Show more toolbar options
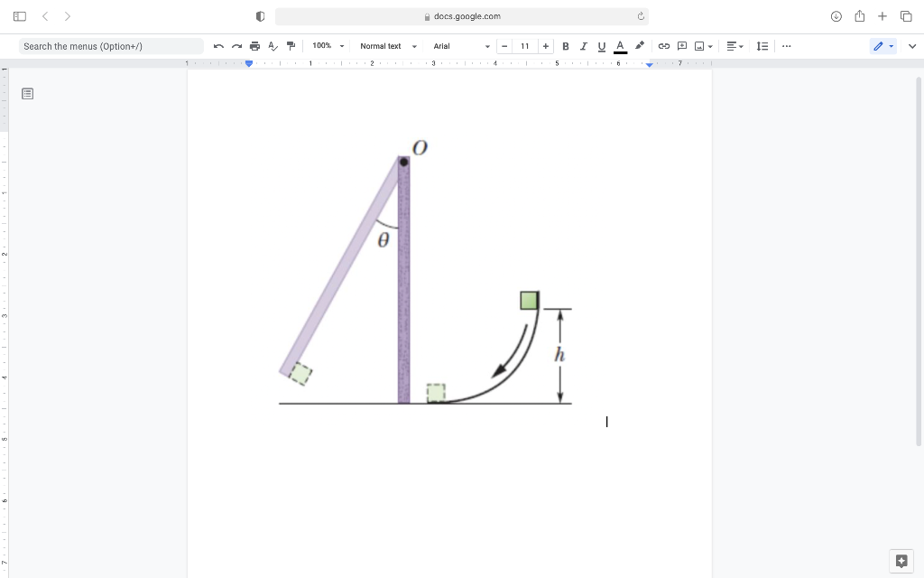924x578 pixels. (x=787, y=46)
